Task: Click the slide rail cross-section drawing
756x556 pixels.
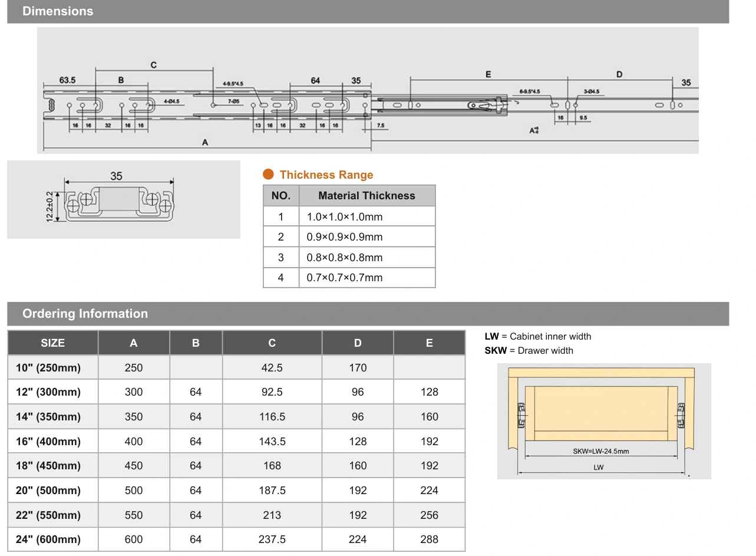Action: [x=124, y=199]
